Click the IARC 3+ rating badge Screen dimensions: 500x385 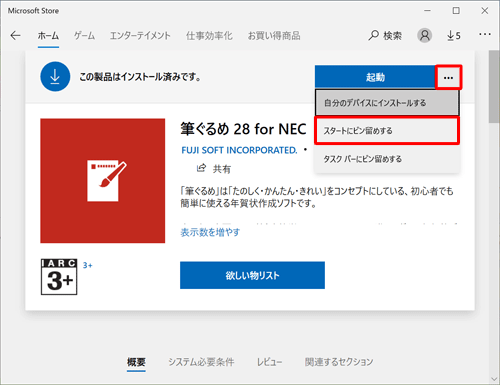pyautogui.click(x=59, y=277)
